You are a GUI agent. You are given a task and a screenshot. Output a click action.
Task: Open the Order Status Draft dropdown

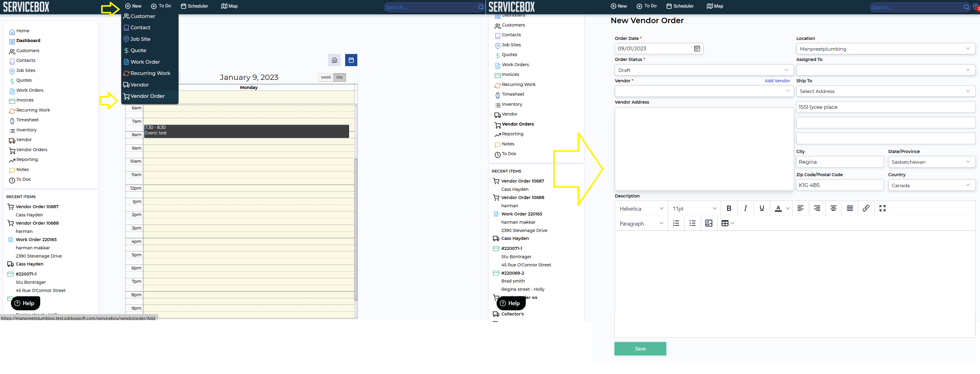704,70
